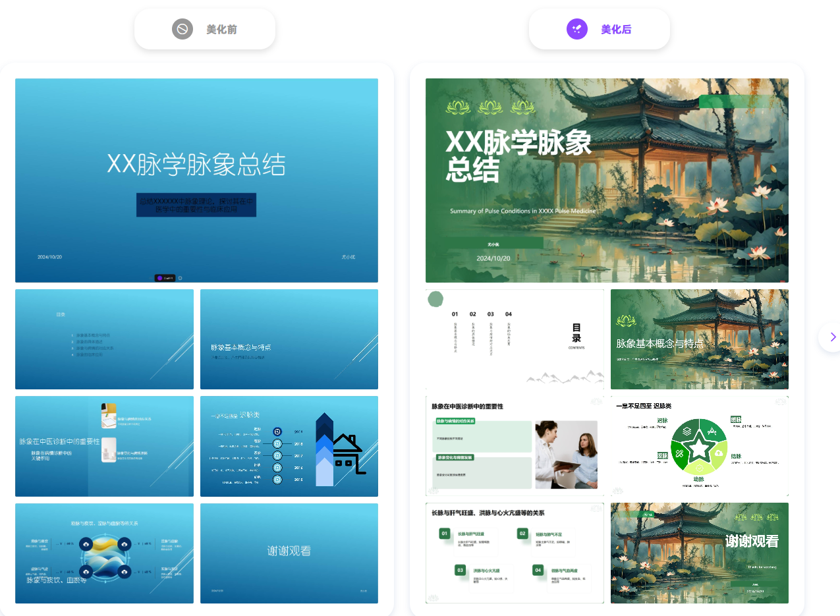Image resolution: width=840 pixels, height=616 pixels.
Task: Click the lotus icons on the cover slide
Action: tap(490, 107)
